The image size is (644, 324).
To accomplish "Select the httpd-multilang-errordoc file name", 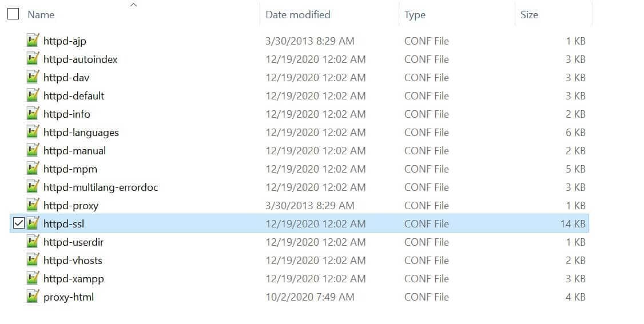I will [x=101, y=187].
